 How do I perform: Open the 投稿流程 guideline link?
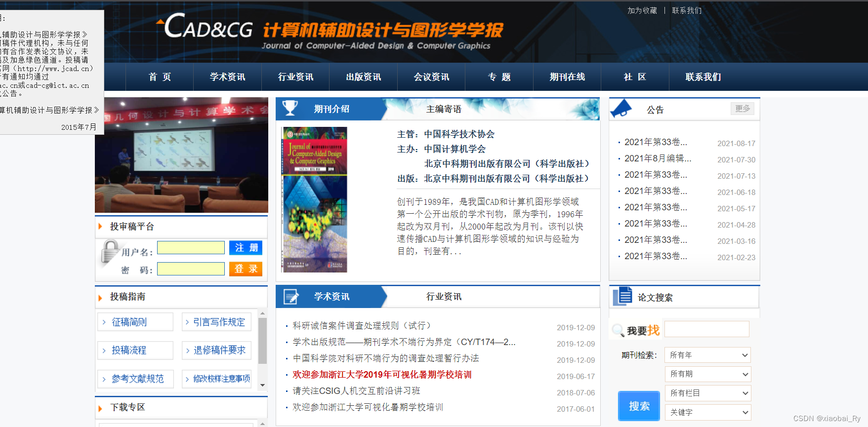[135, 350]
